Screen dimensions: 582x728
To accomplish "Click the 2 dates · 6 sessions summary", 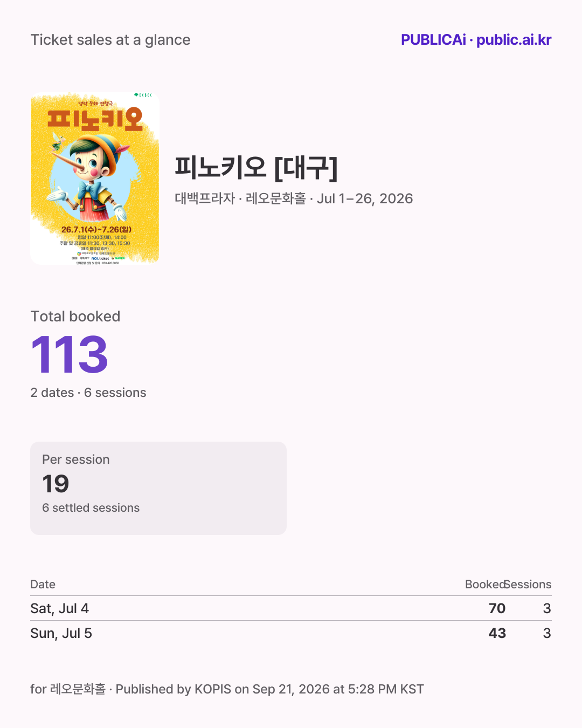I will (x=88, y=393).
